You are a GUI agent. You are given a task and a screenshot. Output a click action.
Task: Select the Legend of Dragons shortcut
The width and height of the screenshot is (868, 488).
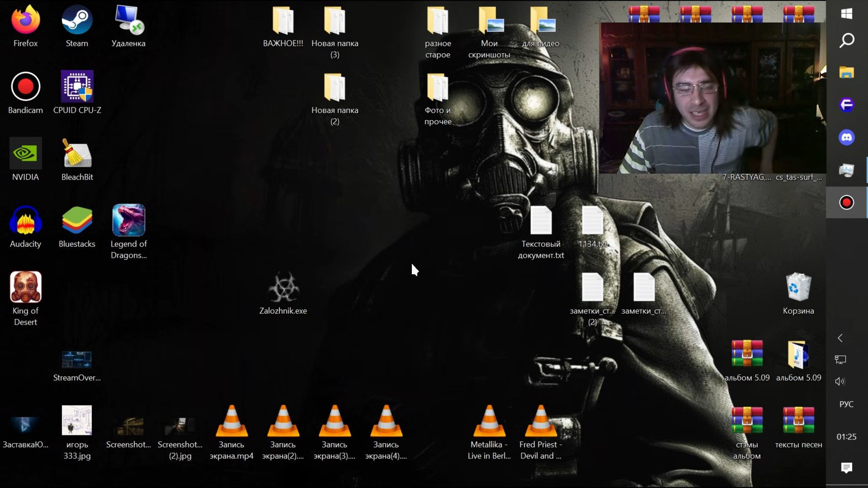(129, 232)
